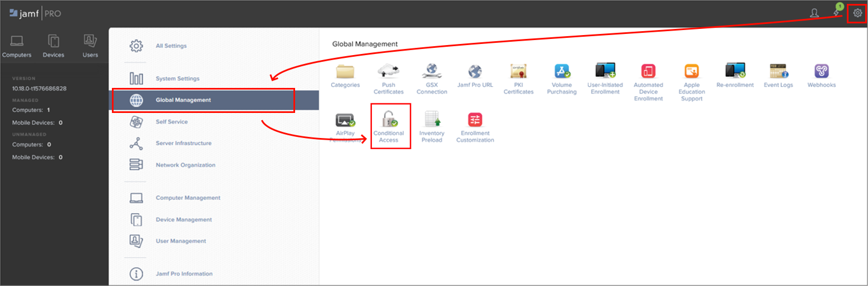Open Enrollment Customization setting
Image resolution: width=868 pixels, height=286 pixels.
[x=475, y=127]
